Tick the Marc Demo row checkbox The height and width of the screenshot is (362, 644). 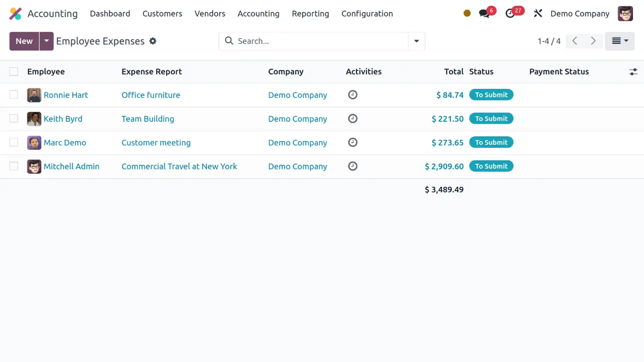pyautogui.click(x=14, y=142)
